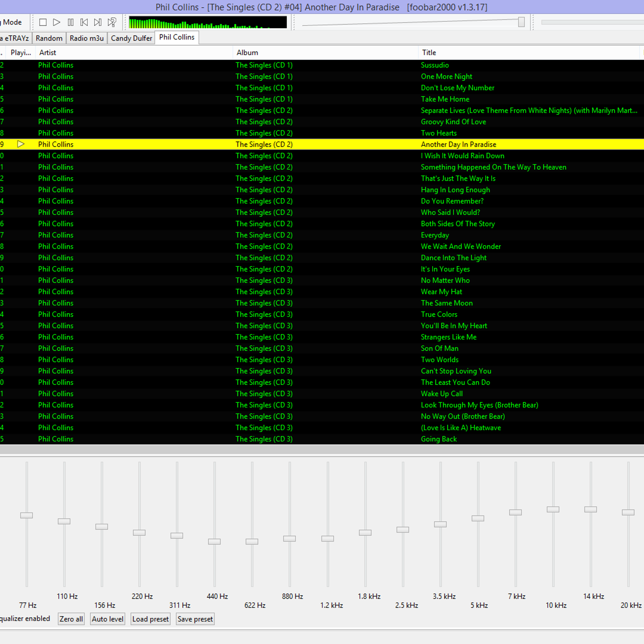Select I Wish It Would Rain Down
Image resolution: width=644 pixels, height=644 pixels.
click(322, 156)
